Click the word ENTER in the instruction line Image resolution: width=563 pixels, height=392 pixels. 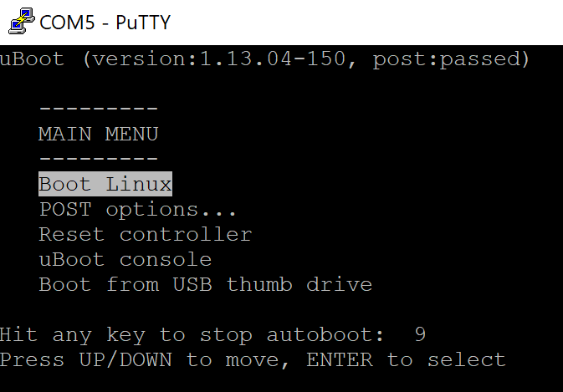click(x=340, y=359)
